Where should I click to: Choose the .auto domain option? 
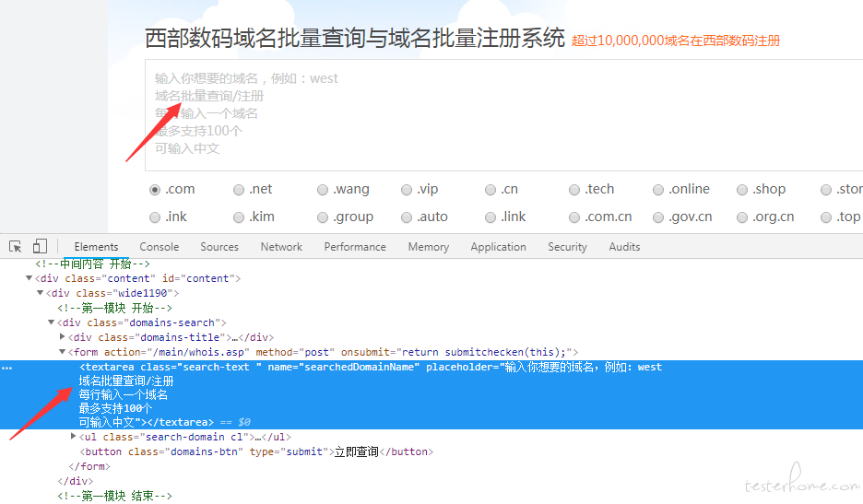pyautogui.click(x=407, y=217)
